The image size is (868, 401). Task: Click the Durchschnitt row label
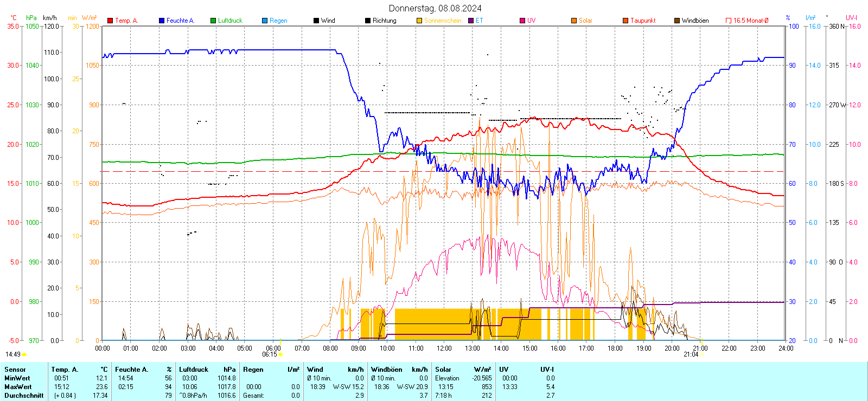(24, 396)
